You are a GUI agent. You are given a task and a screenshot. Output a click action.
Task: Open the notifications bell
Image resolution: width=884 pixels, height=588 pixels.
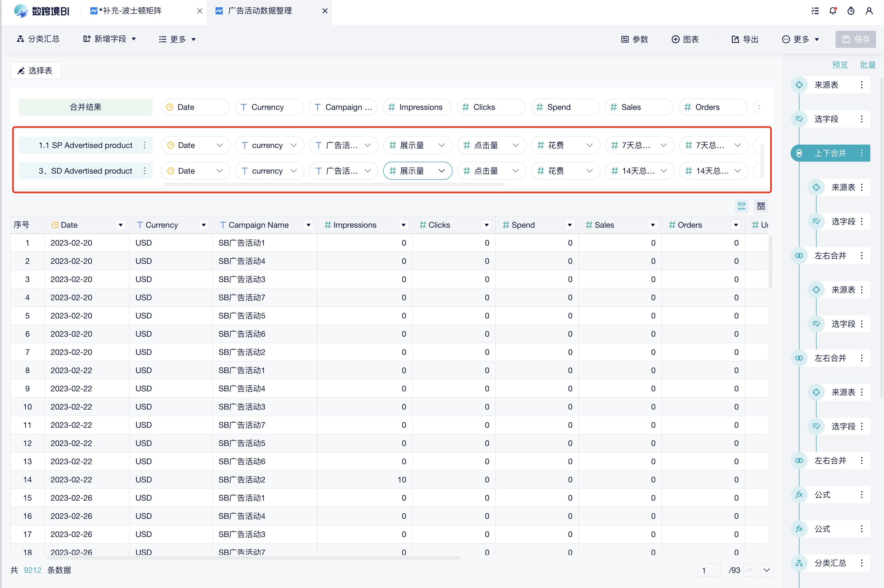[833, 11]
